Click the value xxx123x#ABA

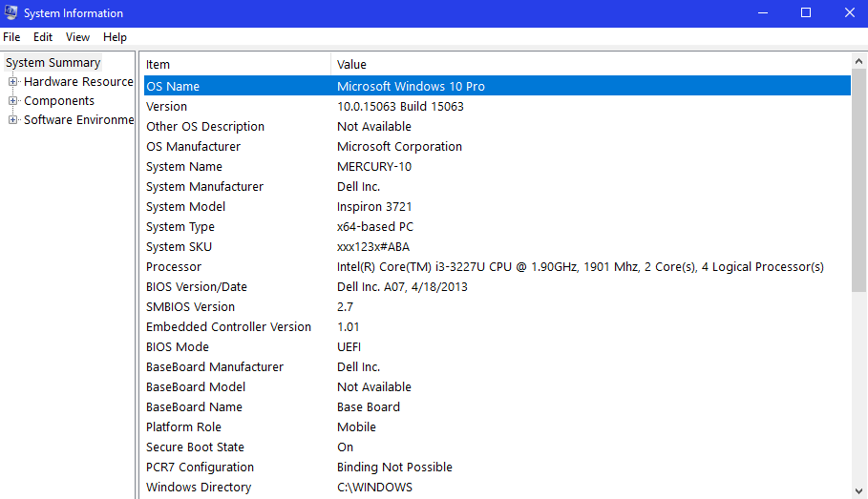click(373, 247)
